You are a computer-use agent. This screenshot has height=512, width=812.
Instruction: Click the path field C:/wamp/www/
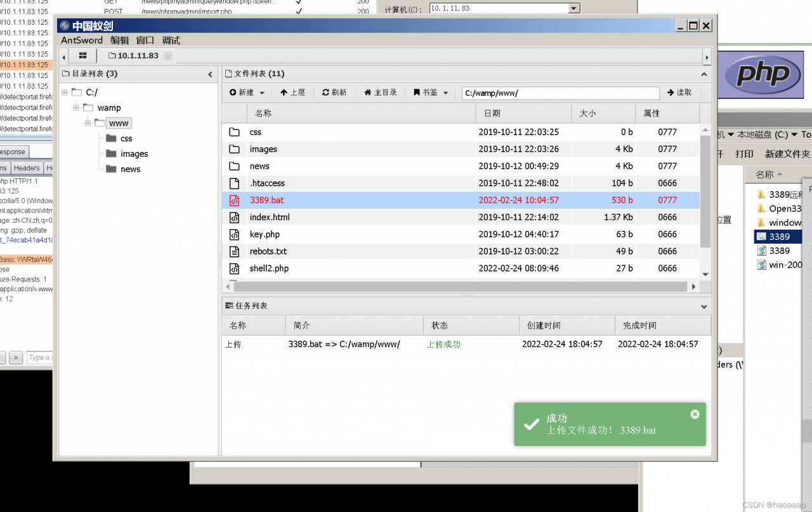pos(560,93)
